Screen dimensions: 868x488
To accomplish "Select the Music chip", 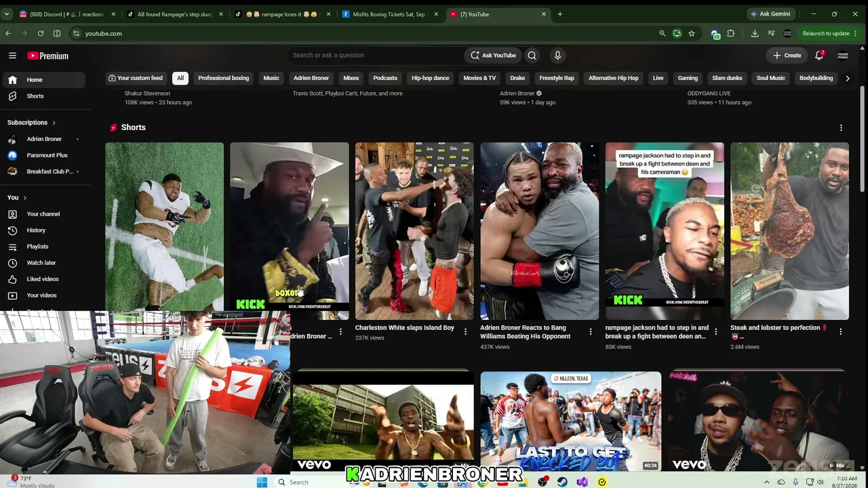I will 271,78.
